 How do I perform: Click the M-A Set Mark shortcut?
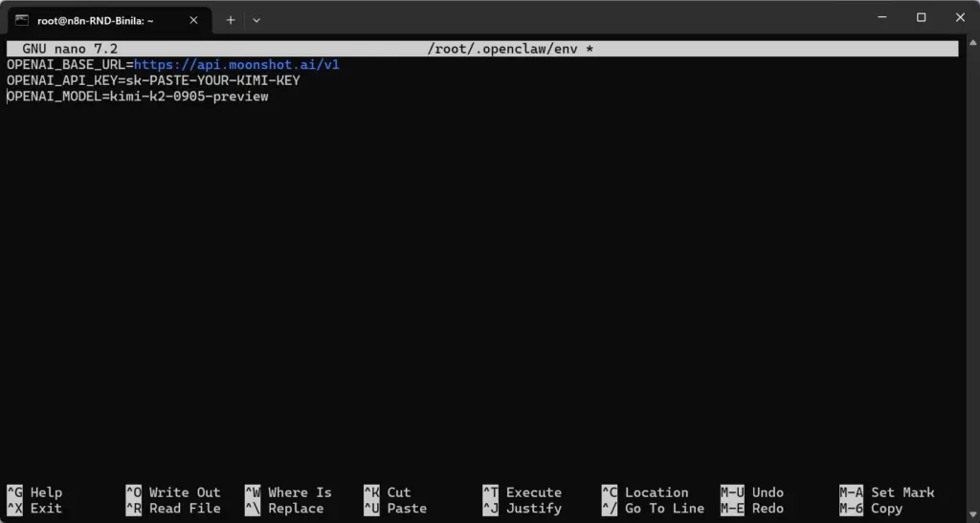887,492
